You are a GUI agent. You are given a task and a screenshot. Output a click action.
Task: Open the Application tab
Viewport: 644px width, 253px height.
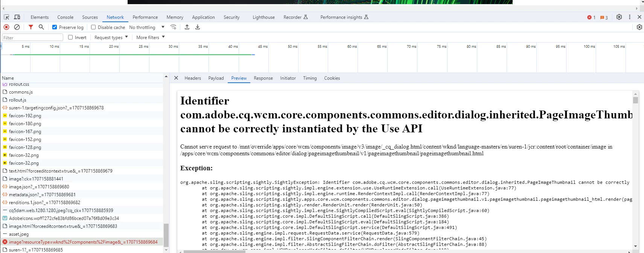(203, 17)
